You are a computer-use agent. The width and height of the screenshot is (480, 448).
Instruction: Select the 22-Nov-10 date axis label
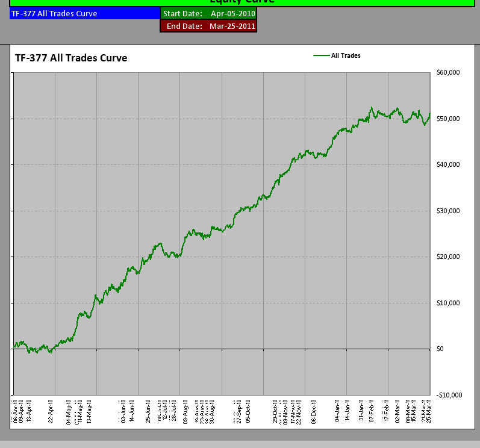tap(299, 412)
